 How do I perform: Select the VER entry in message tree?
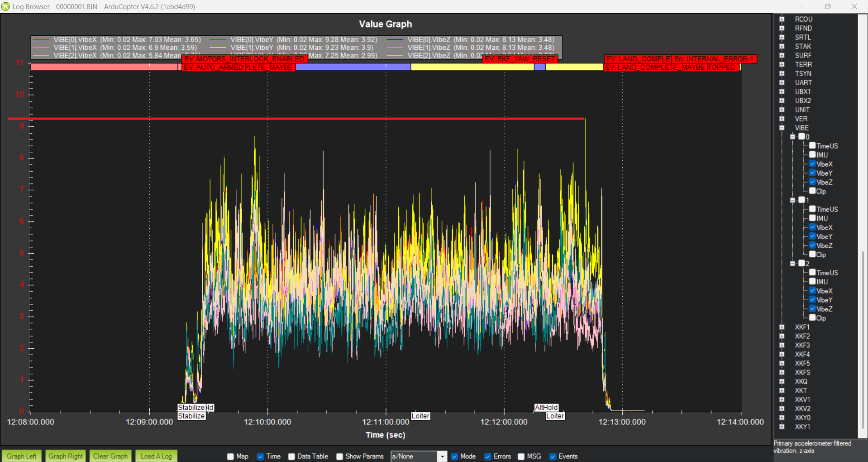[801, 119]
